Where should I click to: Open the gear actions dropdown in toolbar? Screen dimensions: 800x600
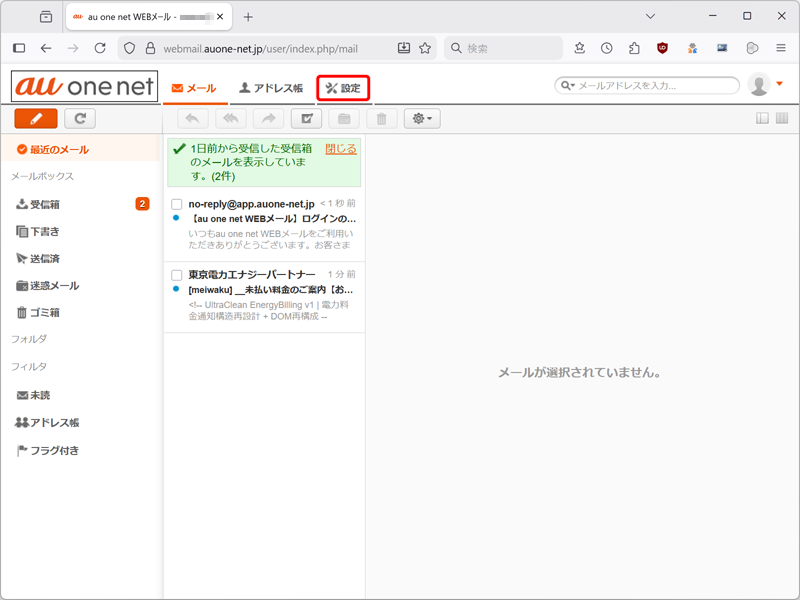pos(421,119)
